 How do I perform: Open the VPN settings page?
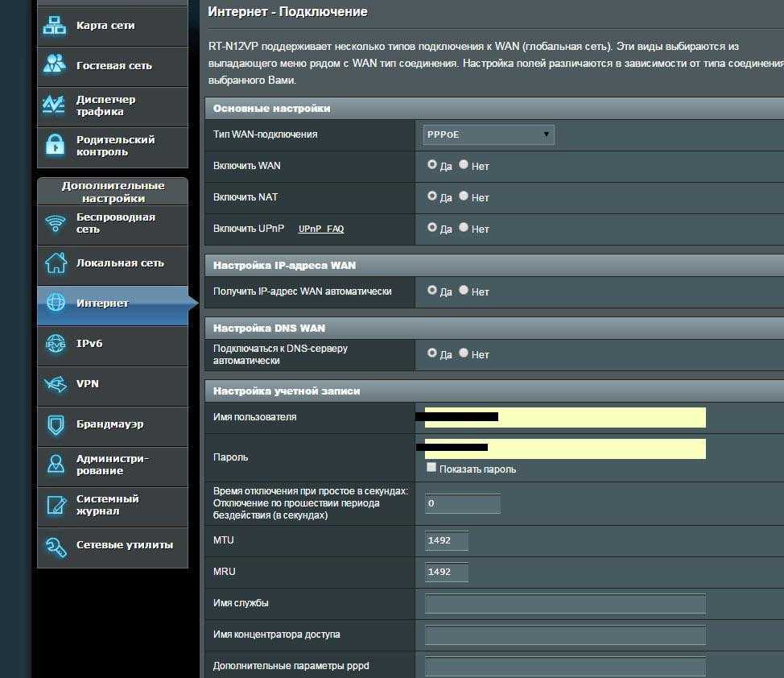pos(113,385)
